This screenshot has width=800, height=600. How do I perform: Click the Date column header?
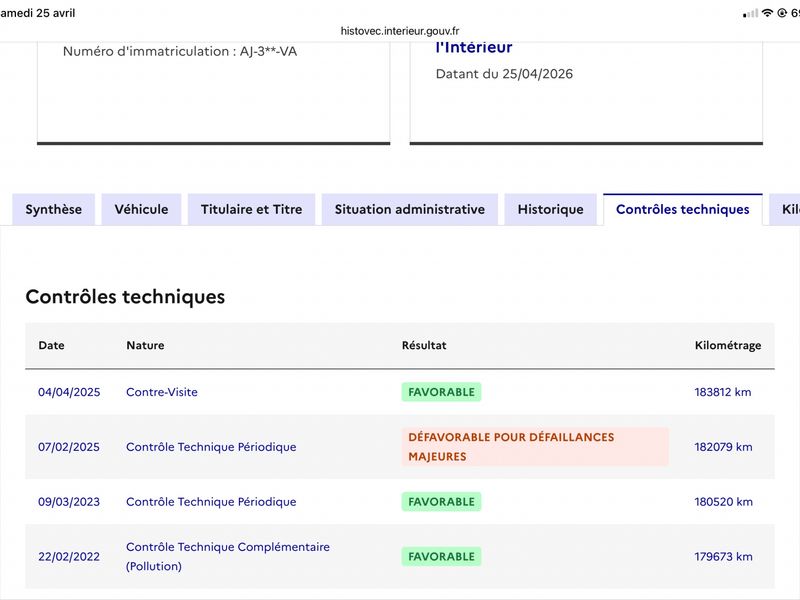pyautogui.click(x=51, y=345)
